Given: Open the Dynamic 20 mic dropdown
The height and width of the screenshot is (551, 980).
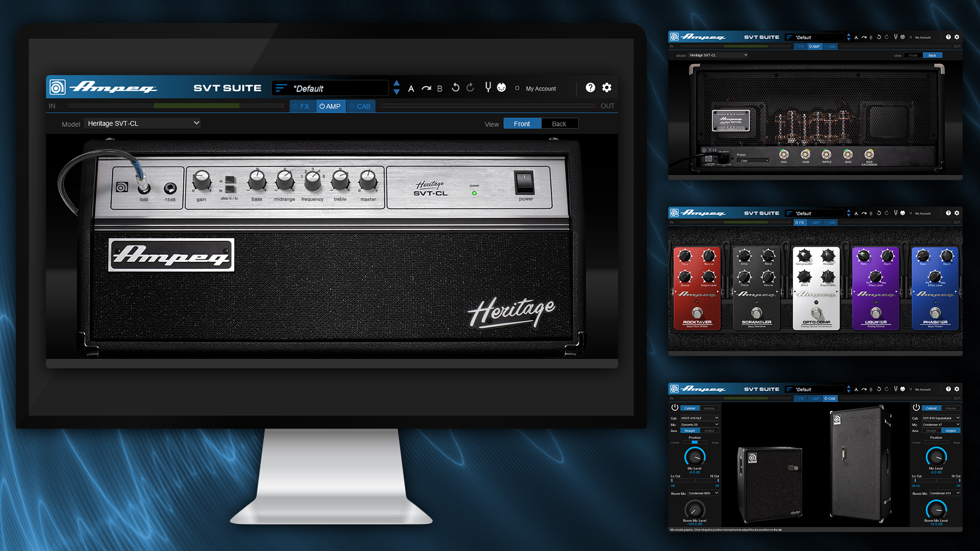Looking at the screenshot, I should coord(699,424).
